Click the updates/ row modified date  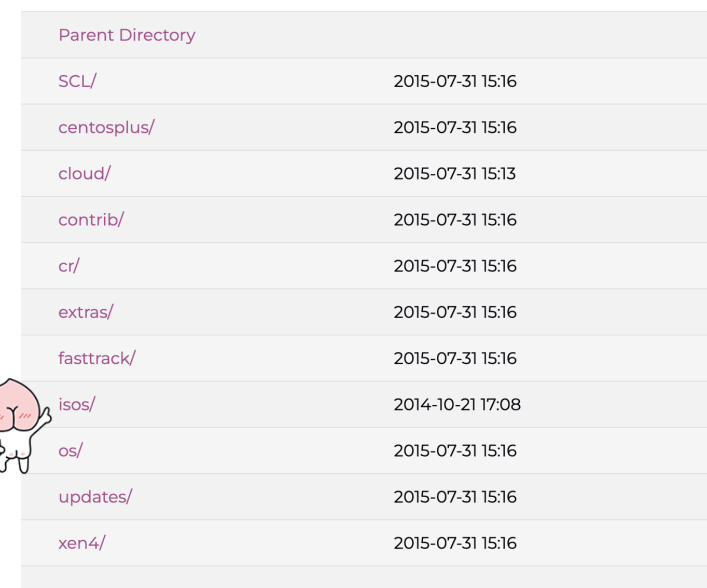coord(455,497)
